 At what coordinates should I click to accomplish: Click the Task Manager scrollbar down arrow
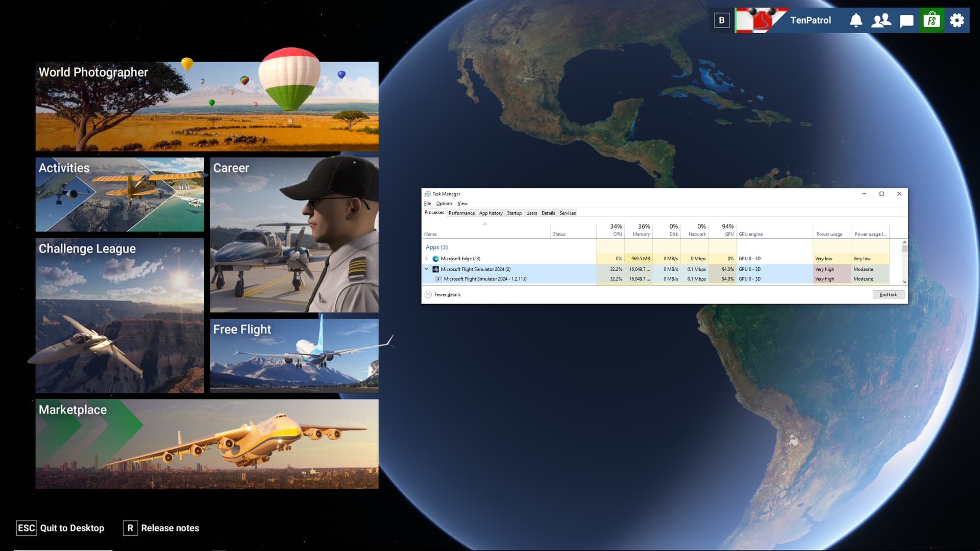click(x=904, y=282)
